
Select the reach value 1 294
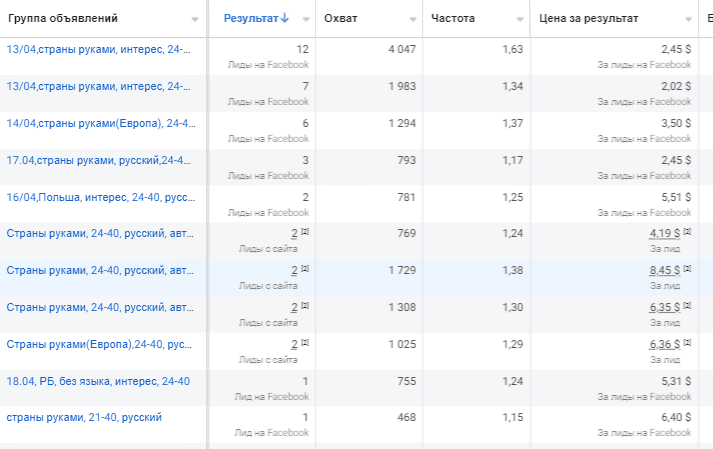point(402,123)
